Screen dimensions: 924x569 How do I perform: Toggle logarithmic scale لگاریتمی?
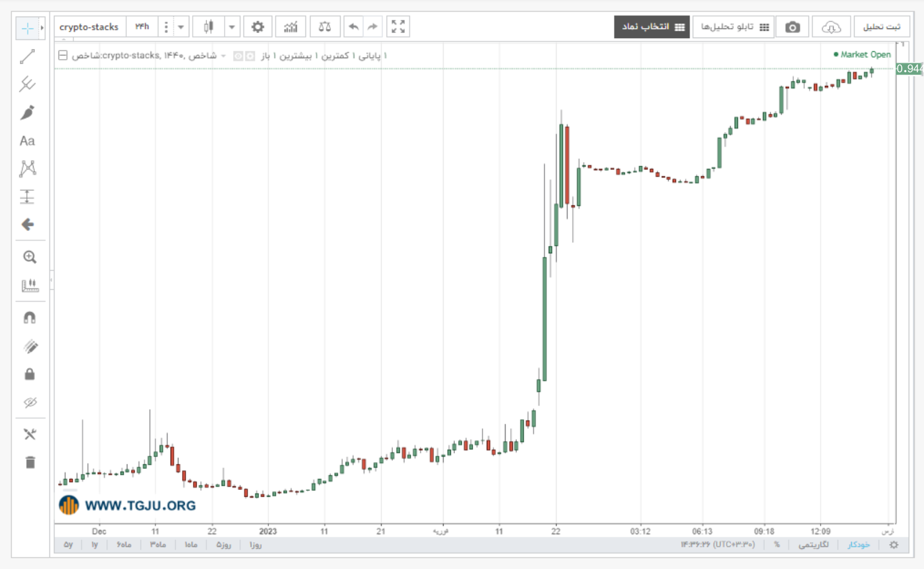pos(813,545)
